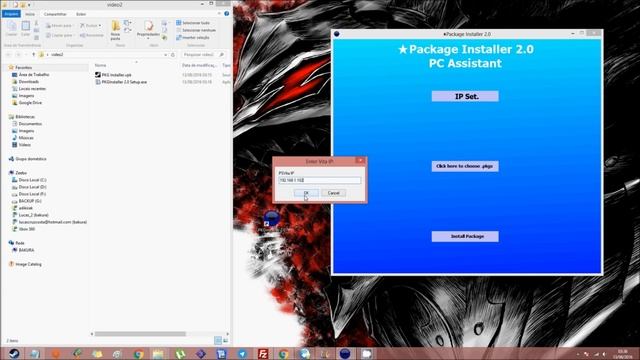Click the 'Click here to choose .pkgs' button
This screenshot has width=640, height=360.
coord(465,166)
